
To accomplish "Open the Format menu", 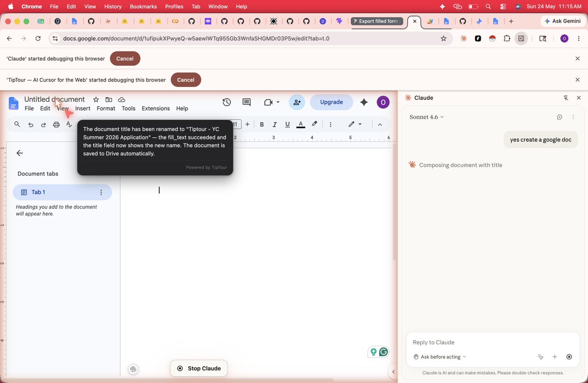I will click(x=106, y=109).
